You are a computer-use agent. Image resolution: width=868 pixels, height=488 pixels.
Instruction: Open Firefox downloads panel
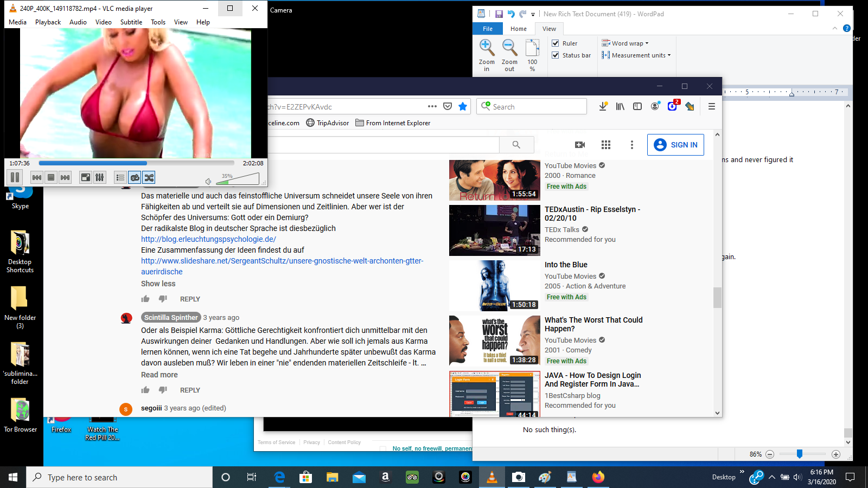click(603, 107)
